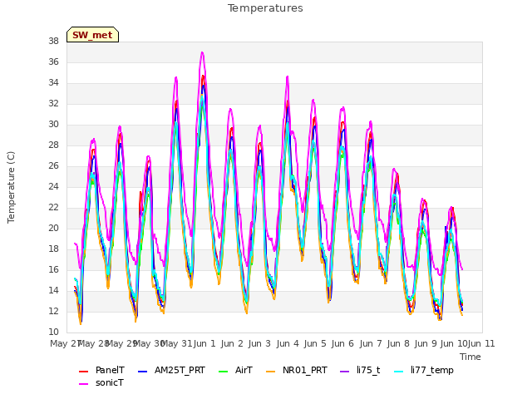Click the orange NR01_PRT legend swatch
Viewport: 532px width, 399px height.
coord(270,372)
